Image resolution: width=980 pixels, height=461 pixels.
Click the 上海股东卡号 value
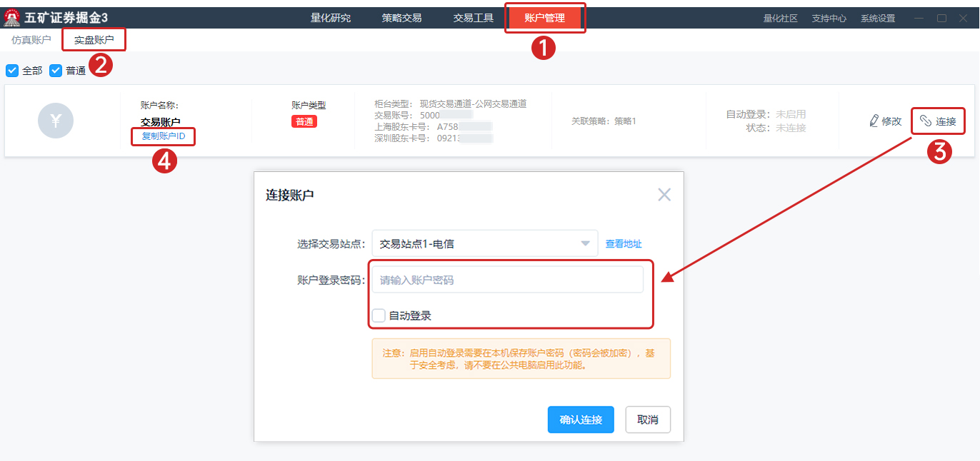coord(465,126)
